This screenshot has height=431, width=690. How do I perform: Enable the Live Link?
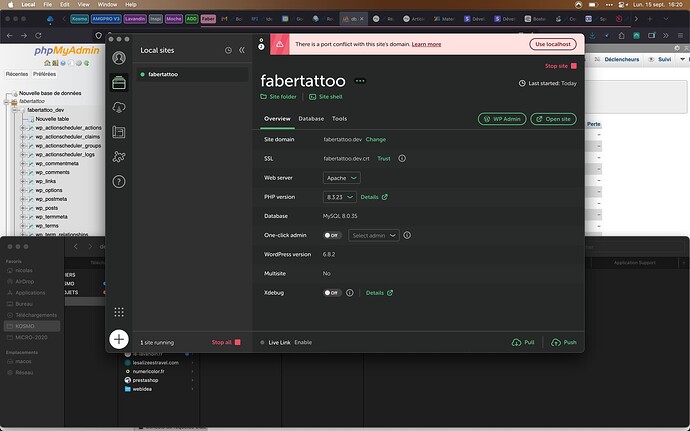pyautogui.click(x=303, y=342)
